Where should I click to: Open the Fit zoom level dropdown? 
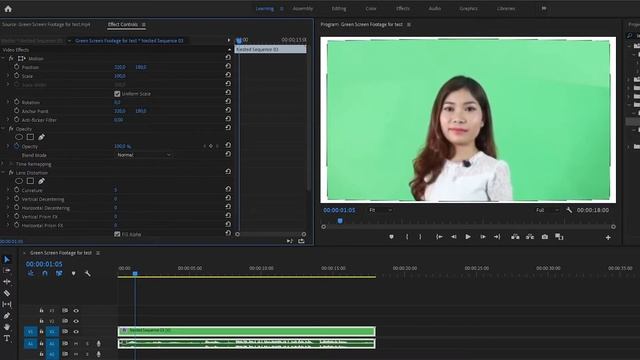coord(380,210)
